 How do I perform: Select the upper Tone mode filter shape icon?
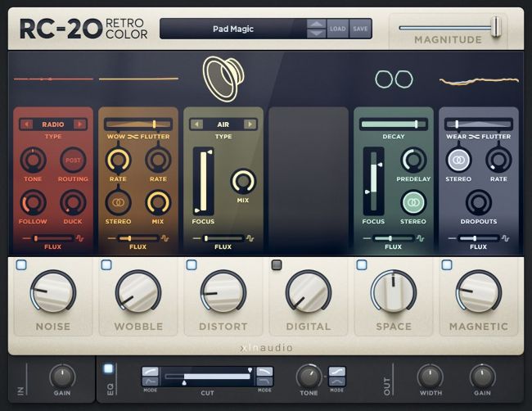(336, 372)
